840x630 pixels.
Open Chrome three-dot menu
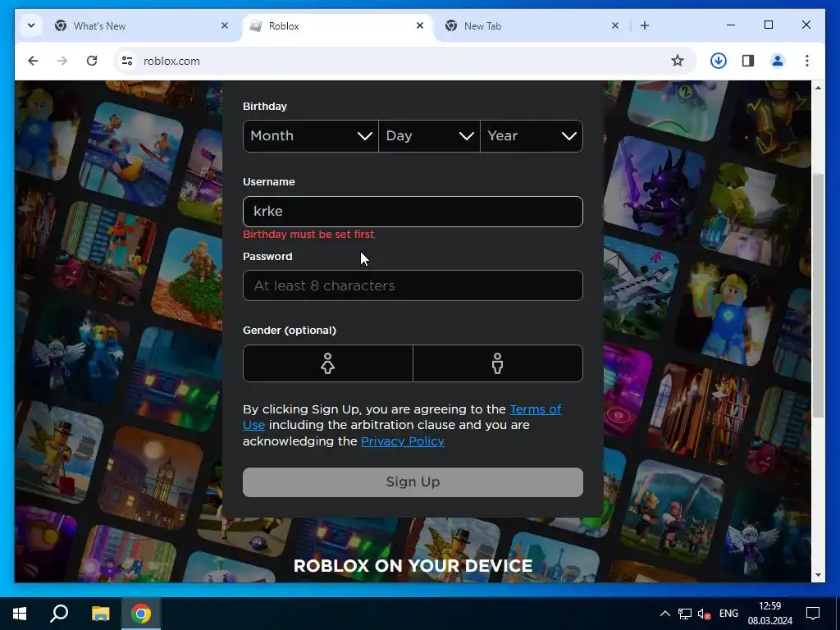807,61
